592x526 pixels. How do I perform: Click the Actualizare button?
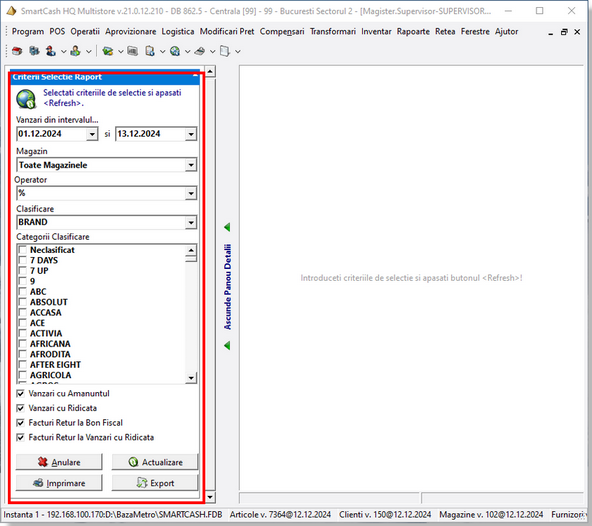point(155,462)
